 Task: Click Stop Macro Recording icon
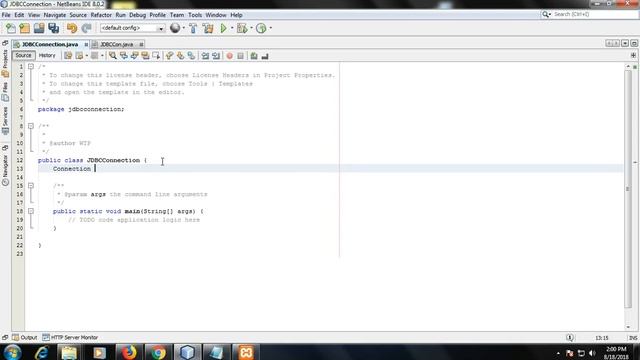pyautogui.click(x=240, y=56)
